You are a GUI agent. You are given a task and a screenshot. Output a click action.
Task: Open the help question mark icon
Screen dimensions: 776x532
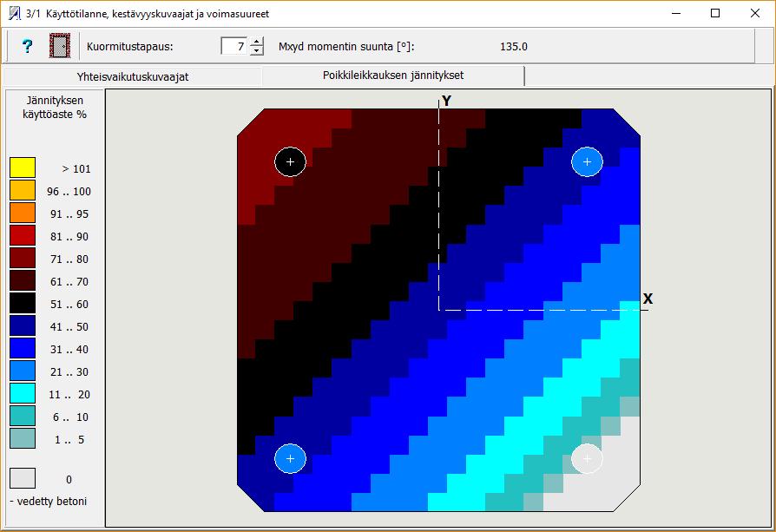(x=27, y=46)
